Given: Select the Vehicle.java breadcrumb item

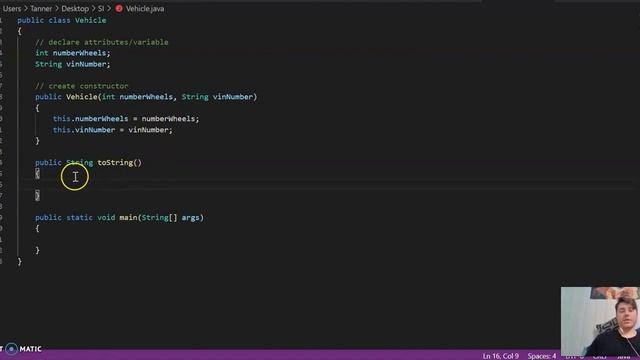Looking at the screenshot, I should [145, 8].
